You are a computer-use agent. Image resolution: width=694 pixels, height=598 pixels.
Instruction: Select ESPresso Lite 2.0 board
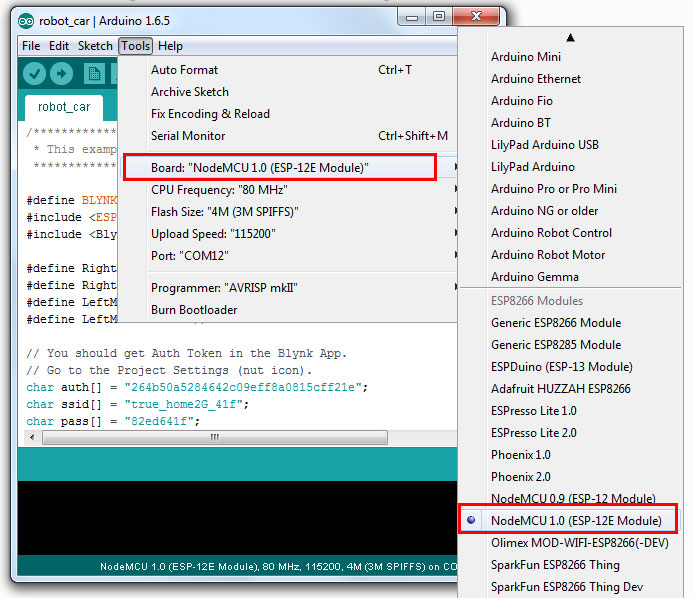(x=570, y=433)
